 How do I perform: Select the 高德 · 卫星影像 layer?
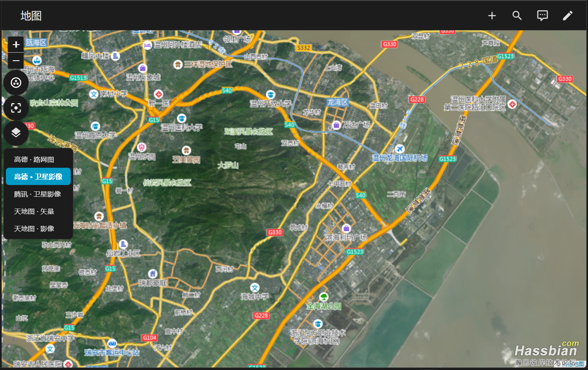pos(38,177)
